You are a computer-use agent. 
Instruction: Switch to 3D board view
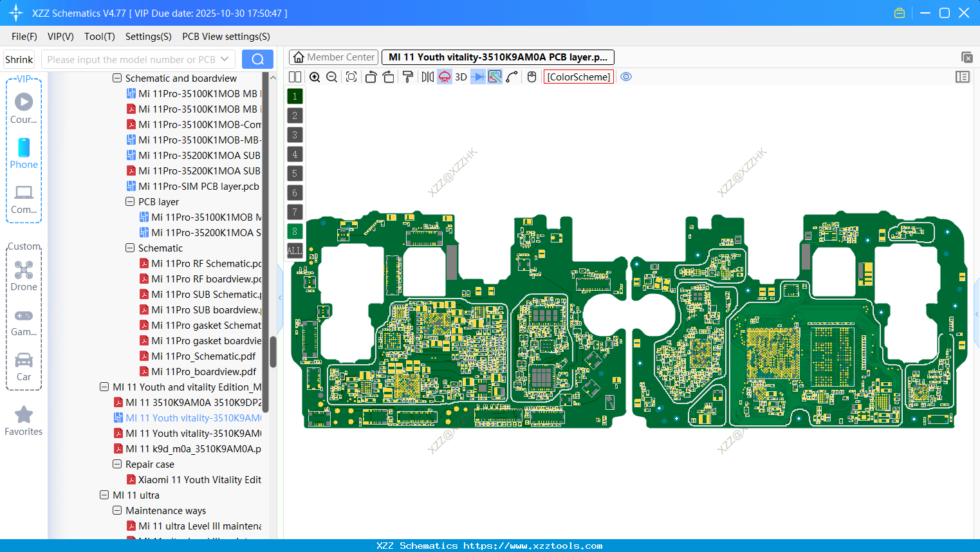tap(460, 77)
